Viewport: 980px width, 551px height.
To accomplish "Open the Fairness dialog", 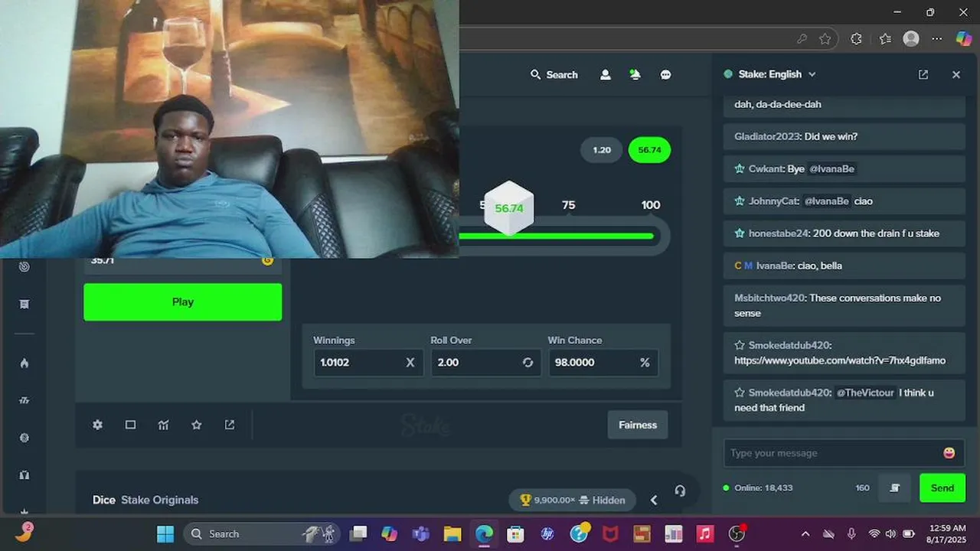I will pos(638,425).
